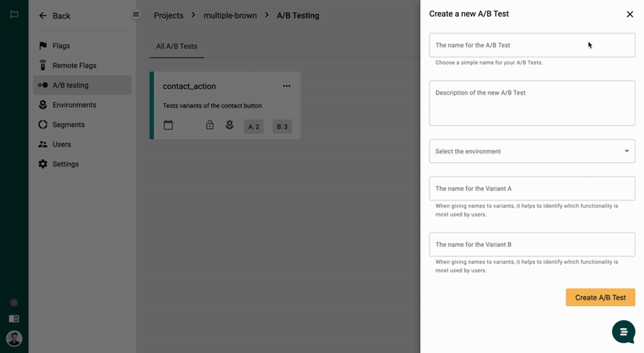Open the documentation book icon
The image size is (644, 353).
(14, 319)
